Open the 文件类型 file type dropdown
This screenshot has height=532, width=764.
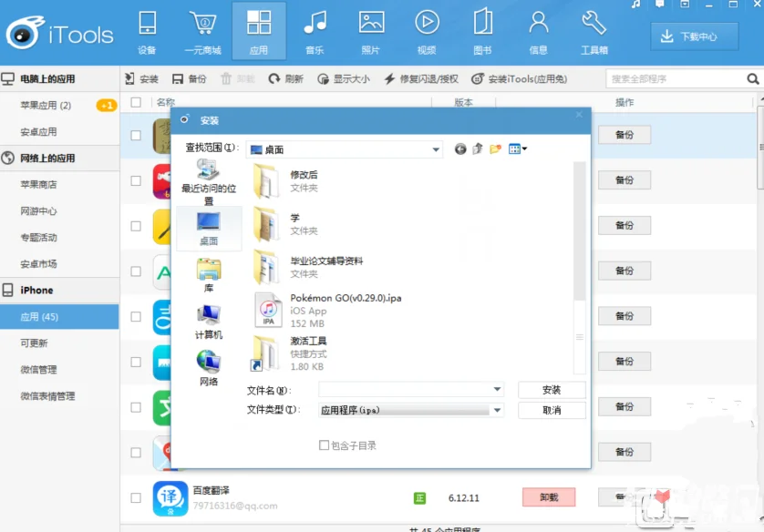497,410
